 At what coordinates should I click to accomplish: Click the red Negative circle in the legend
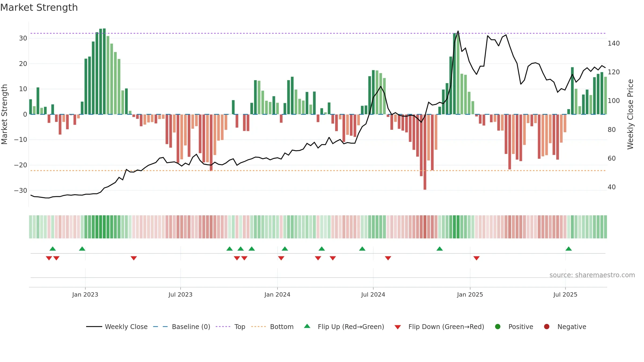click(547, 327)
